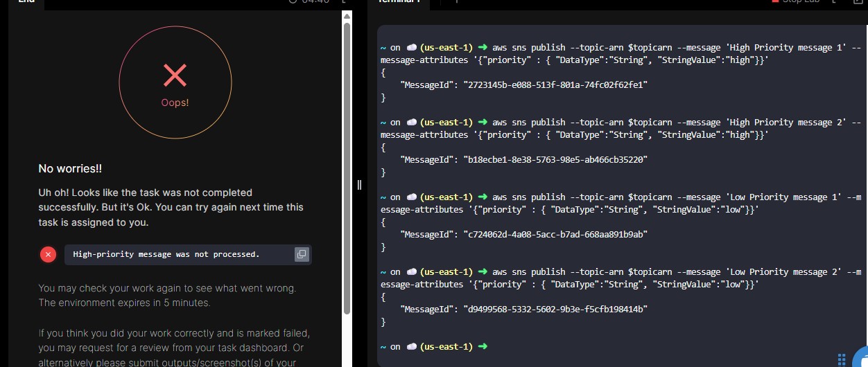Focus the empty terminal prompt line
The image size is (868, 367).
(x=620, y=346)
